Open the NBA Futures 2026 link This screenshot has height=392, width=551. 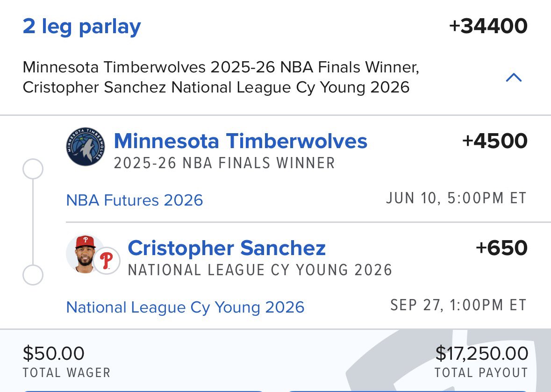pyautogui.click(x=135, y=200)
